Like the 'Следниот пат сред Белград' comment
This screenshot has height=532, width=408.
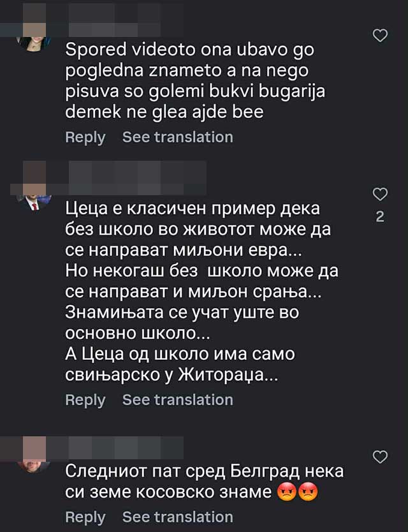point(380,456)
